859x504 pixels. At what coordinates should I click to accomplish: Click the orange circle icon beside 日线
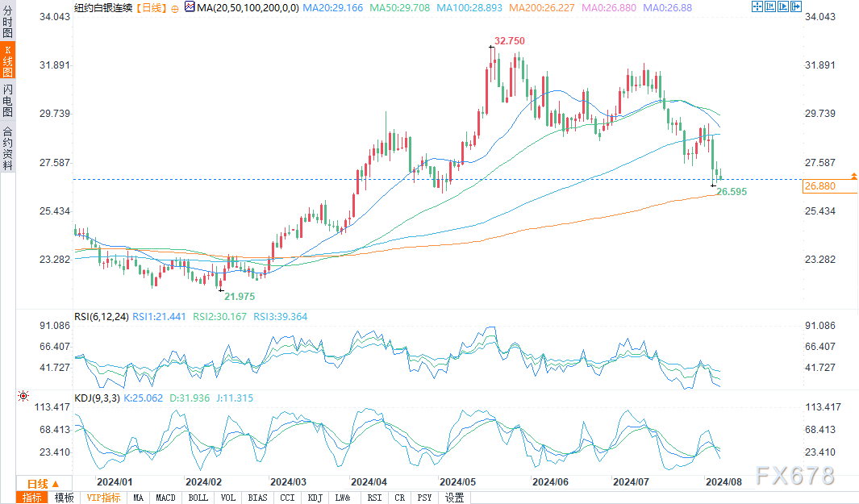pos(175,9)
